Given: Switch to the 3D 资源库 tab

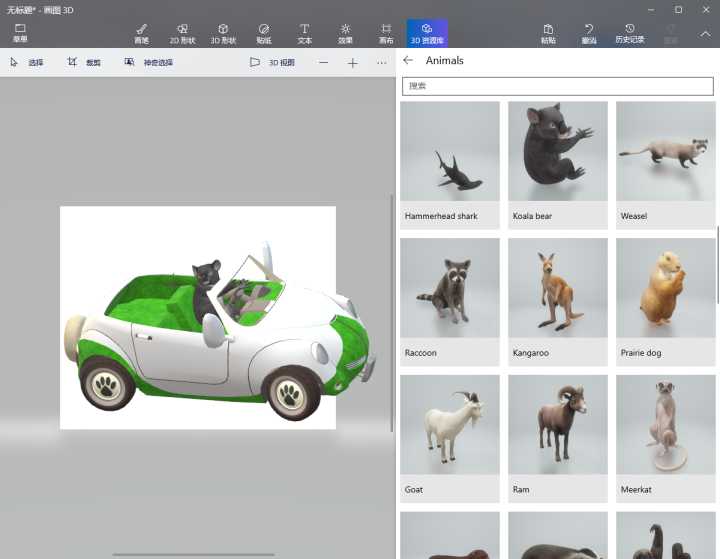Looking at the screenshot, I should coord(427,33).
